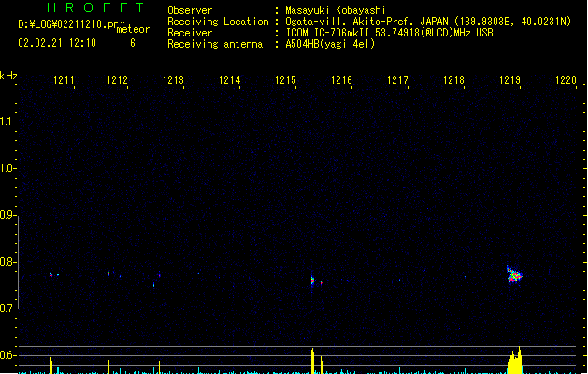Click the 'Receiver' field label
This screenshot has height=374, width=588.
click(x=190, y=33)
